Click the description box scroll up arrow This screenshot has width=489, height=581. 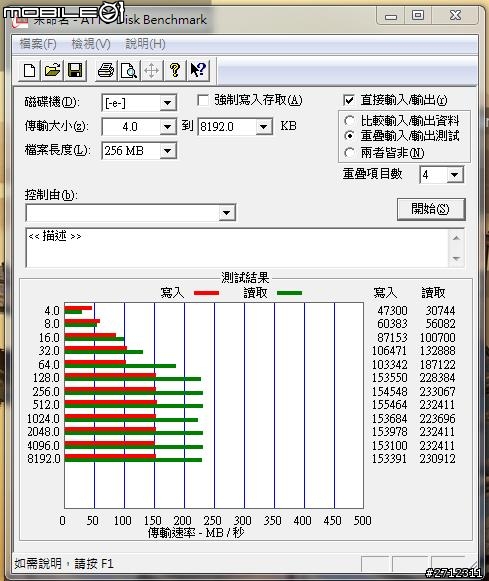pos(456,238)
